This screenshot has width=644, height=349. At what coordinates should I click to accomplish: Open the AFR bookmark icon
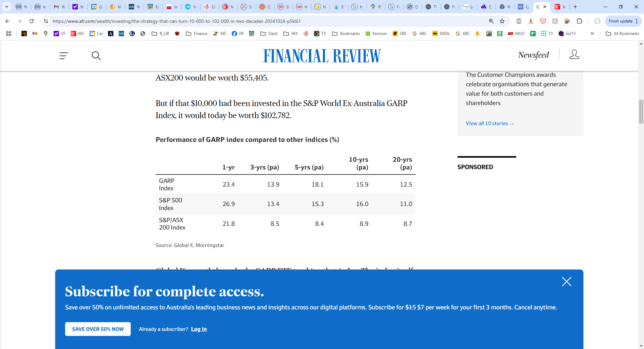pos(121,34)
